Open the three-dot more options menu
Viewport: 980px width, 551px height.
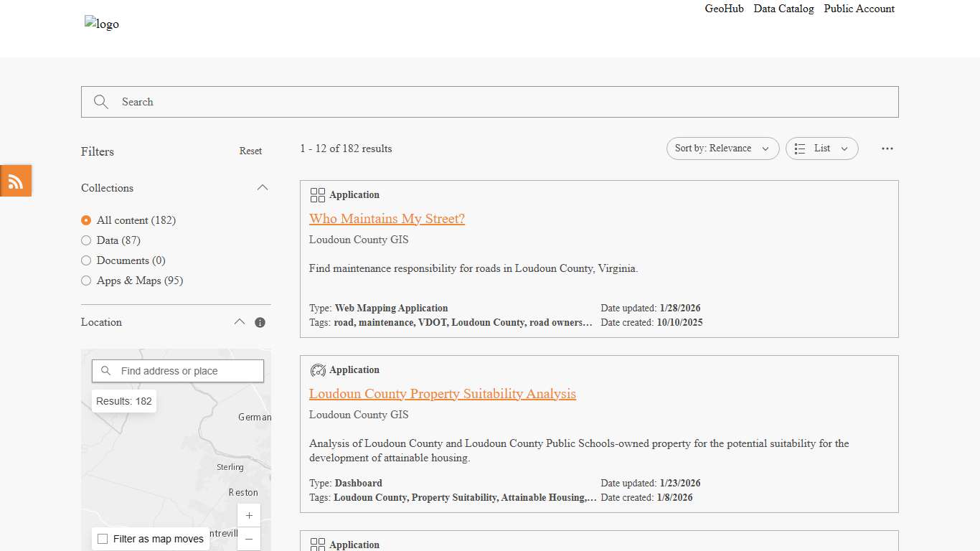click(x=887, y=149)
